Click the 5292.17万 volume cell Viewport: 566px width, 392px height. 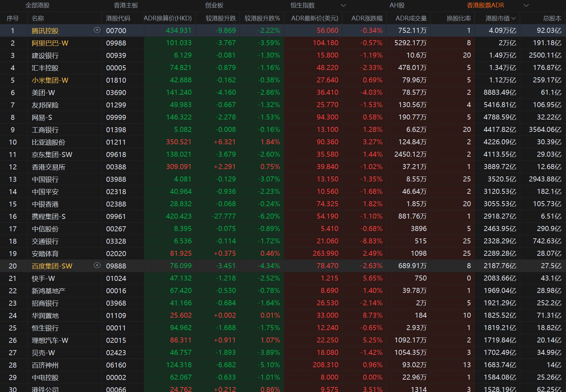410,43
